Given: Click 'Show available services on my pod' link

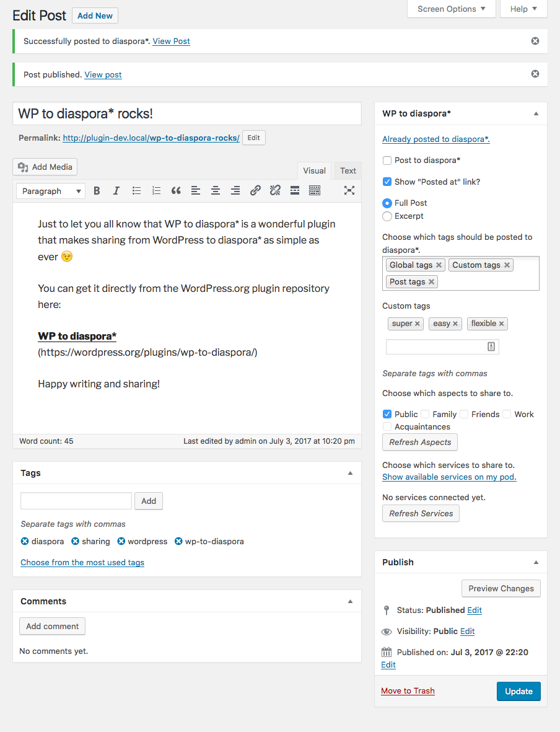Looking at the screenshot, I should pos(449,477).
